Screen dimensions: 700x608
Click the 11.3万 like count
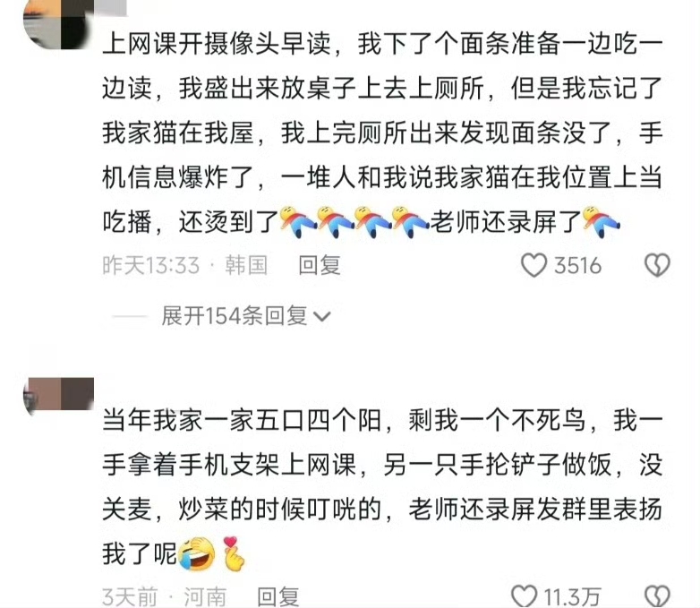572,597
